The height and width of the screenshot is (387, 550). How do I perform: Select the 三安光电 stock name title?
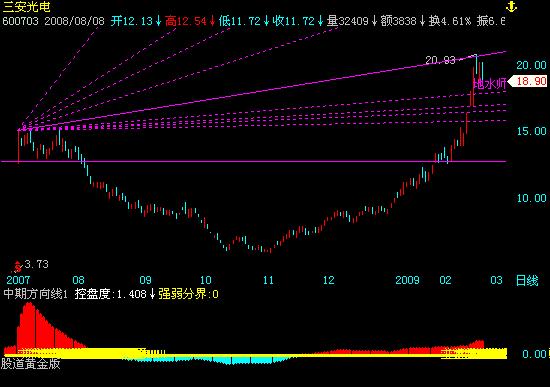pyautogui.click(x=26, y=6)
